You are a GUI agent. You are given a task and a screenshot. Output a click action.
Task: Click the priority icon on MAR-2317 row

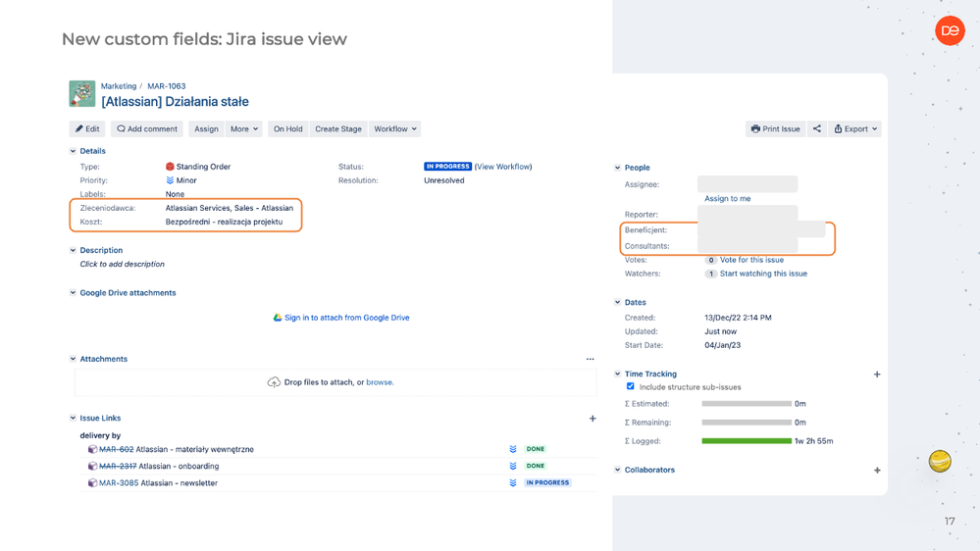click(x=512, y=466)
